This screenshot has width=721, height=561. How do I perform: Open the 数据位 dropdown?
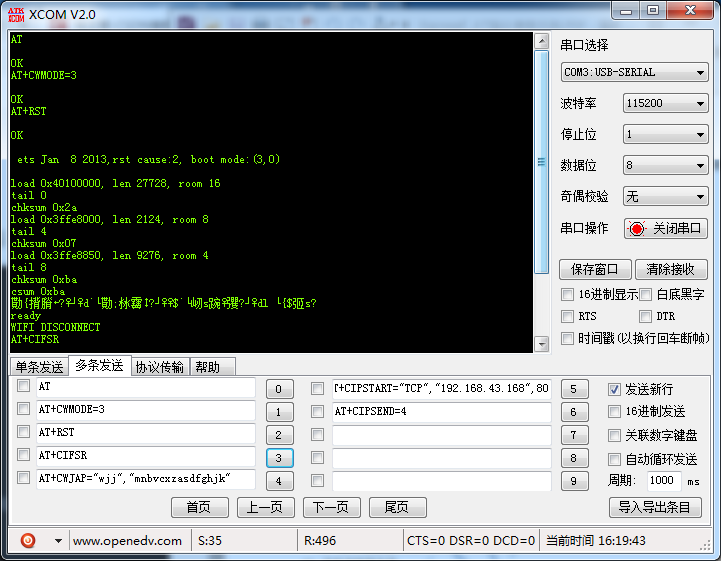pos(665,165)
